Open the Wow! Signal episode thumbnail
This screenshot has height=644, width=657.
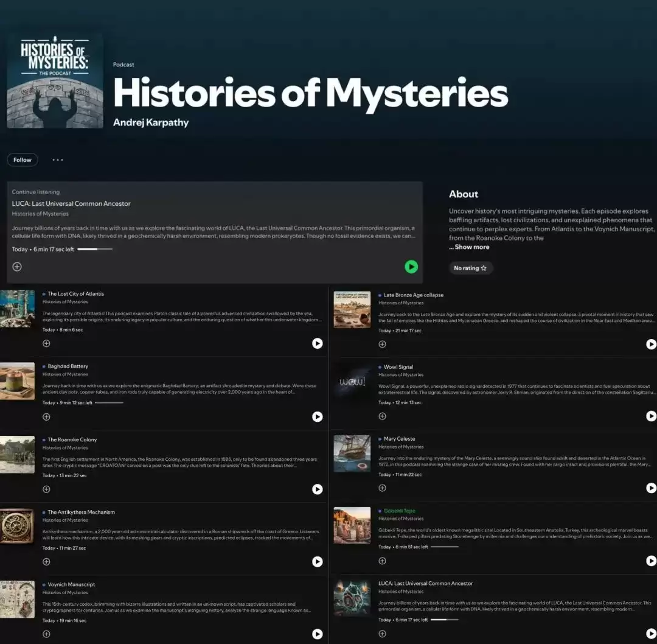pos(352,382)
